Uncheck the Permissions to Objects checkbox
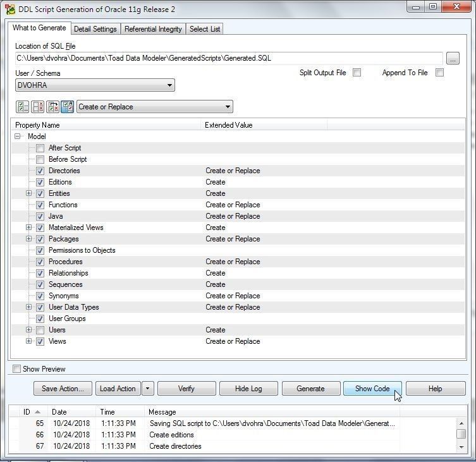The image size is (476, 462). coord(40,250)
